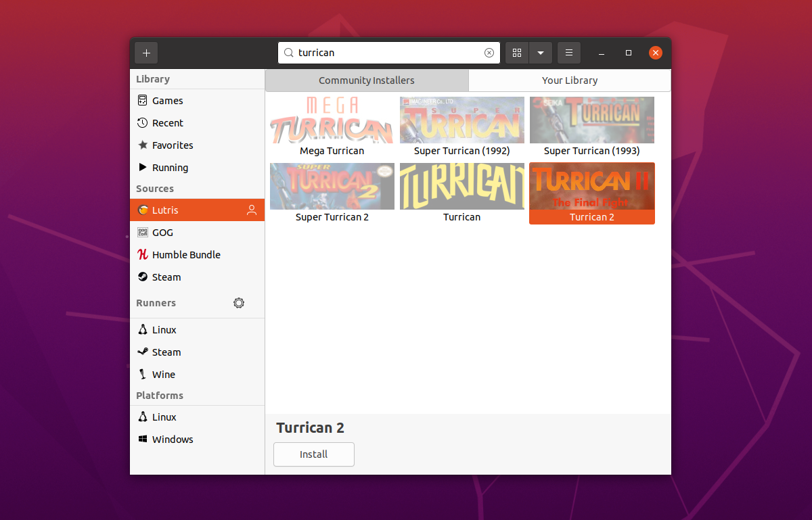
Task: Click the Lutris account person icon
Action: point(252,210)
